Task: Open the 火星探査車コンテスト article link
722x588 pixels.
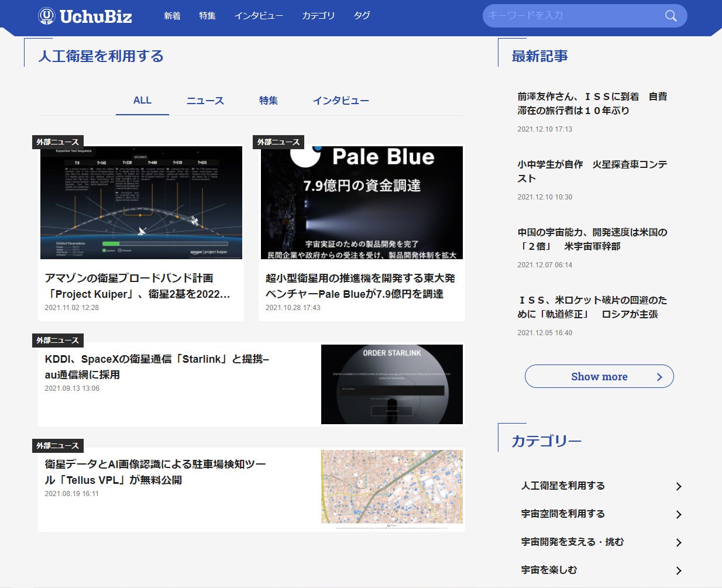Action: pos(592,171)
